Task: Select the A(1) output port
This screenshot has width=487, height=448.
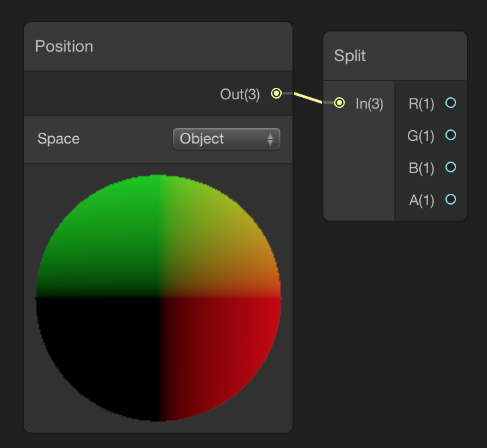Action: [451, 199]
